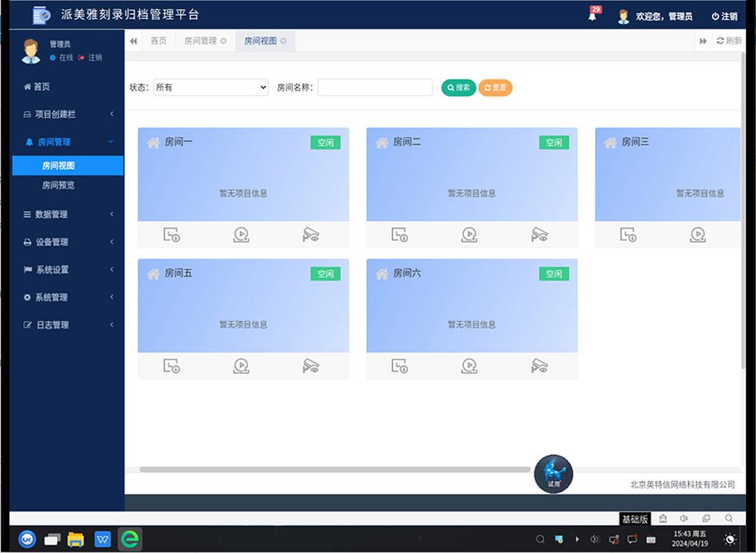Click the camera preview icon under 房间五

[x=311, y=366]
